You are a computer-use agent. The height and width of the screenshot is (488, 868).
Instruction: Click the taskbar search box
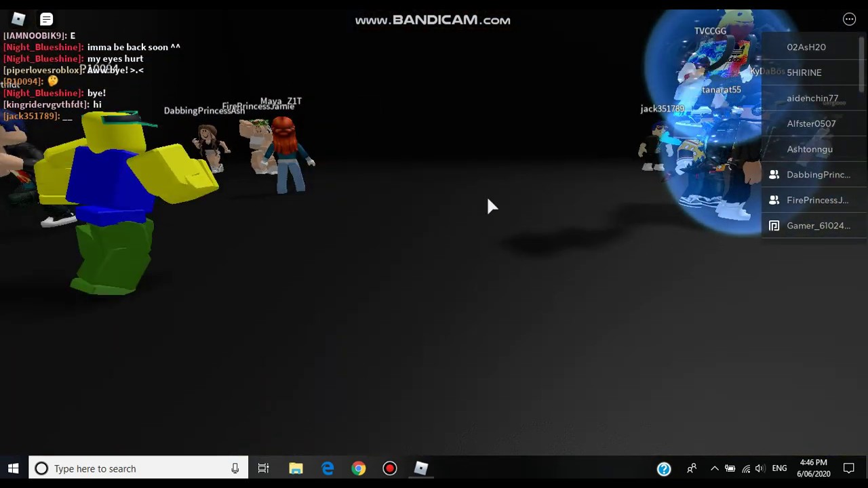(x=138, y=468)
